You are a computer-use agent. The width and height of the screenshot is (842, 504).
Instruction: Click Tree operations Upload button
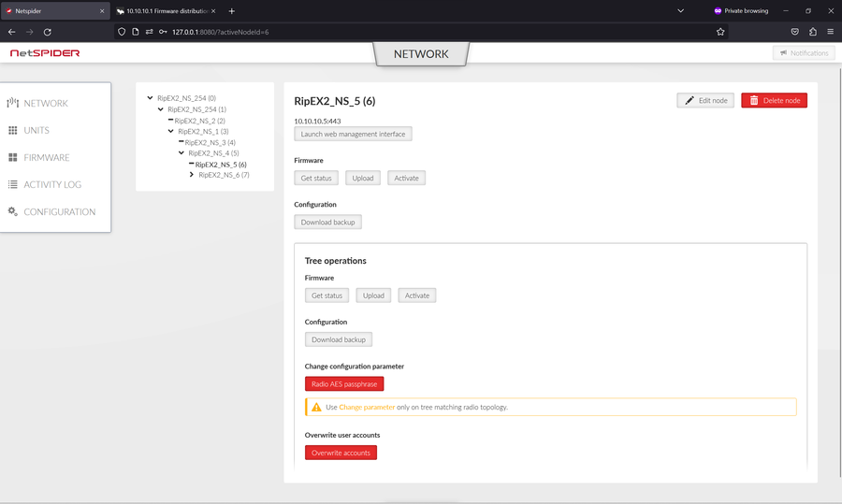tap(373, 295)
